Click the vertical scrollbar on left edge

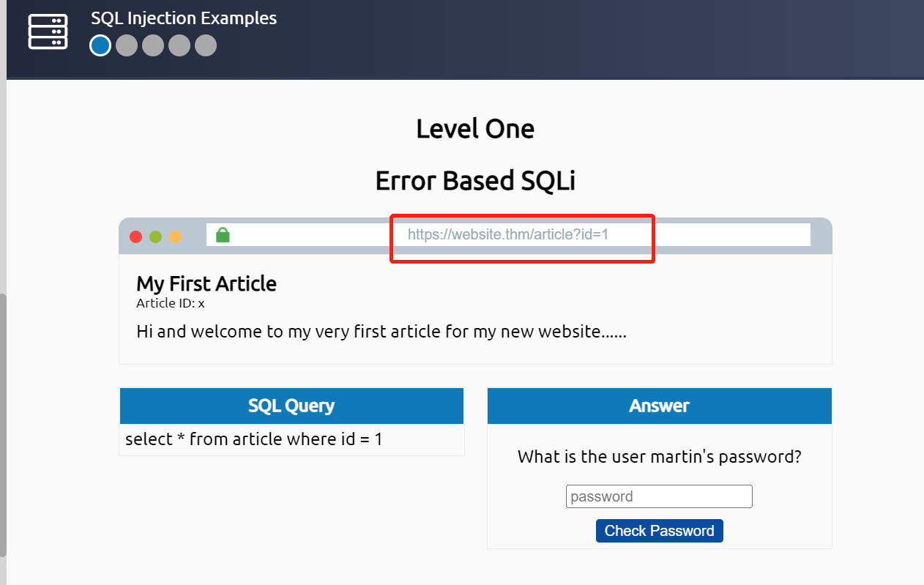[3, 425]
